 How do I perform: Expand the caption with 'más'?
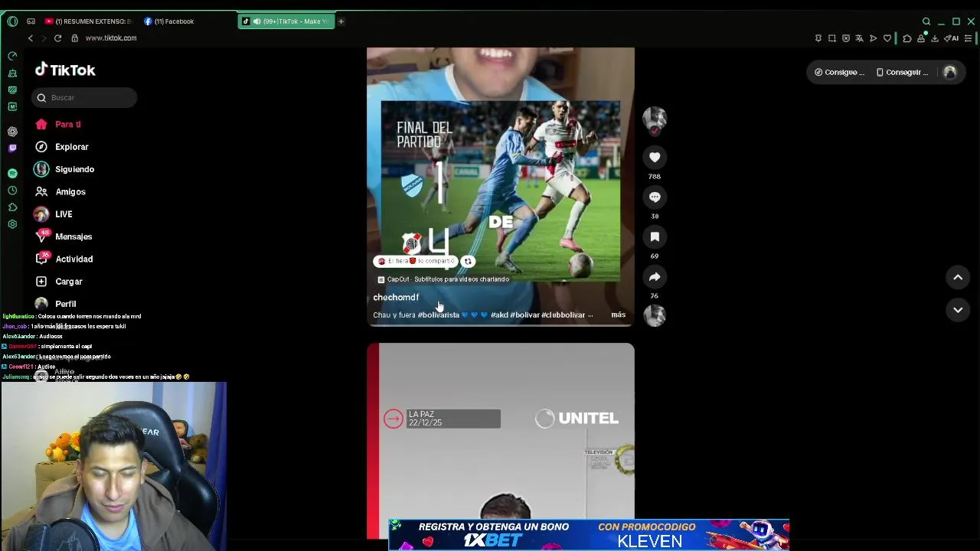click(618, 315)
